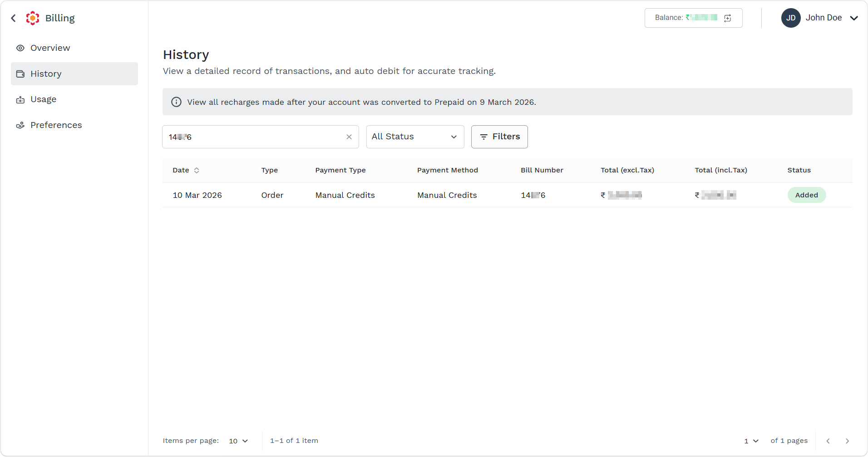This screenshot has height=457, width=868.
Task: Click the JD user avatar
Action: click(791, 18)
